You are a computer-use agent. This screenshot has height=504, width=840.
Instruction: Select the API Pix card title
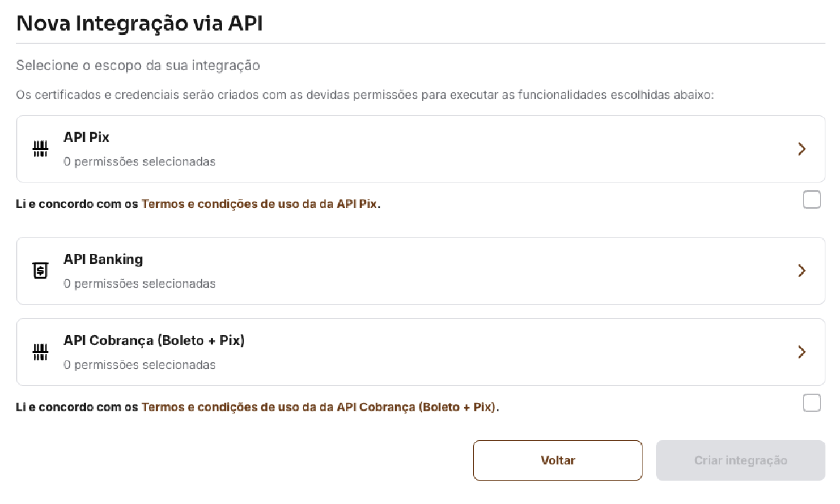(x=86, y=137)
